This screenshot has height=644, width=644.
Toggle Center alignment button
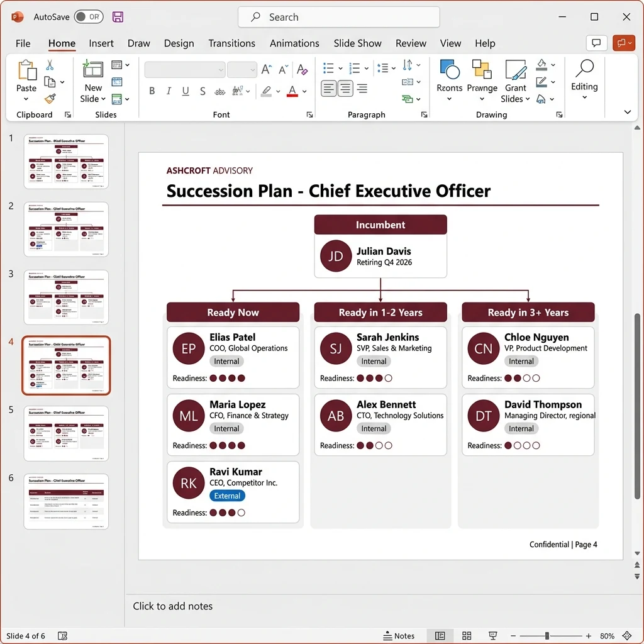tap(345, 88)
